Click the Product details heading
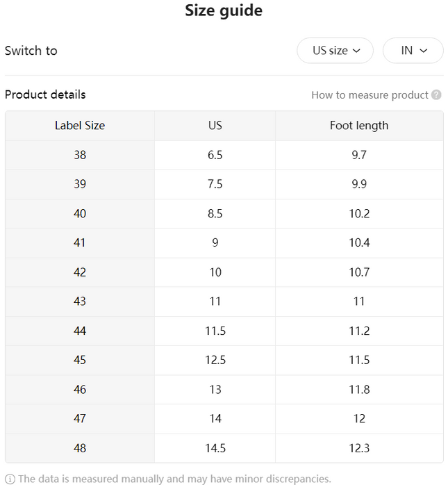 click(x=45, y=94)
